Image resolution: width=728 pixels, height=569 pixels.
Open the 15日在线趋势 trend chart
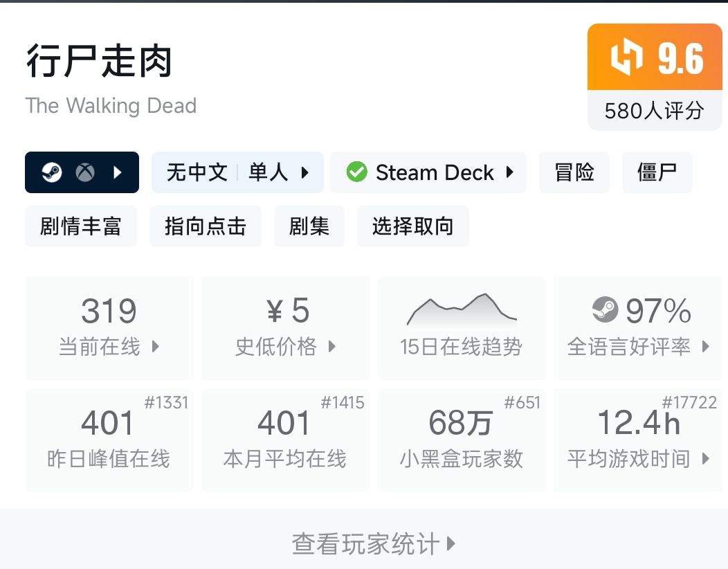coord(461,327)
